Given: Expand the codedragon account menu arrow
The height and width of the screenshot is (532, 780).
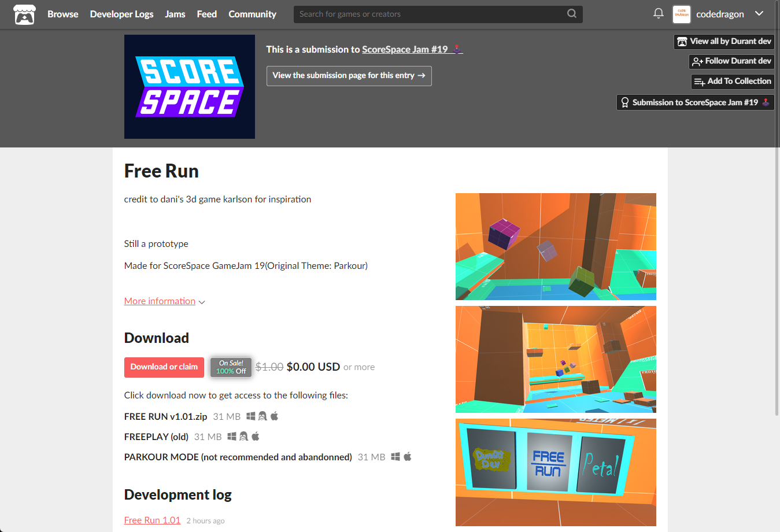Looking at the screenshot, I should pyautogui.click(x=759, y=13).
